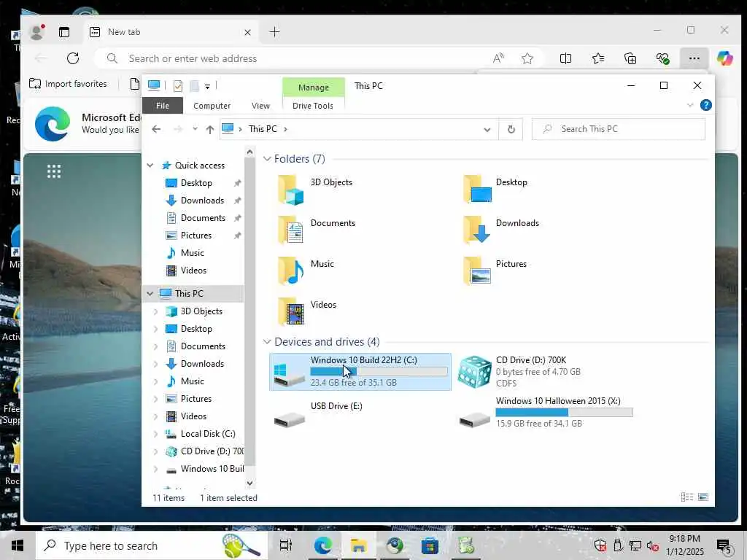
Task: Open Edge profile avatar
Action: pos(36,32)
